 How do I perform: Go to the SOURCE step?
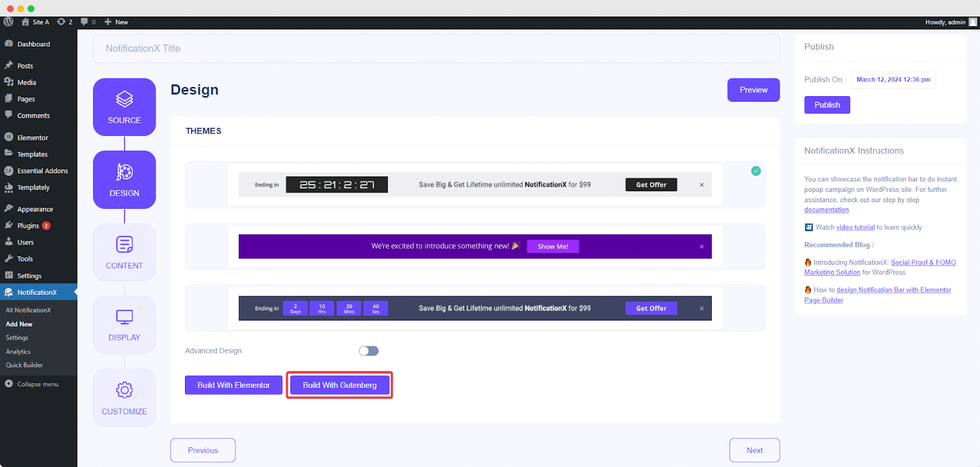tap(124, 107)
